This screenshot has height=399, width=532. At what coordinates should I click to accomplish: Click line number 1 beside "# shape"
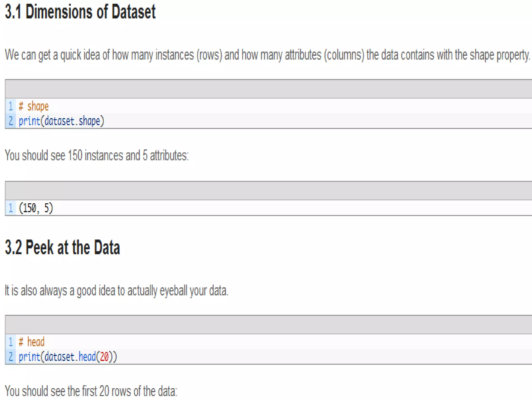(x=11, y=106)
